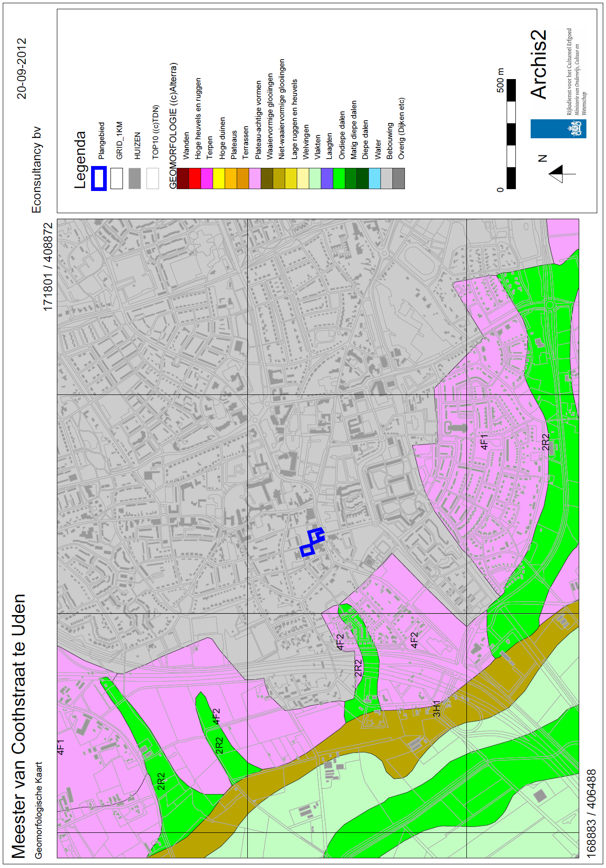Select the Water cyan swatch
Viewport: 606px width, 868px height.
tap(375, 179)
